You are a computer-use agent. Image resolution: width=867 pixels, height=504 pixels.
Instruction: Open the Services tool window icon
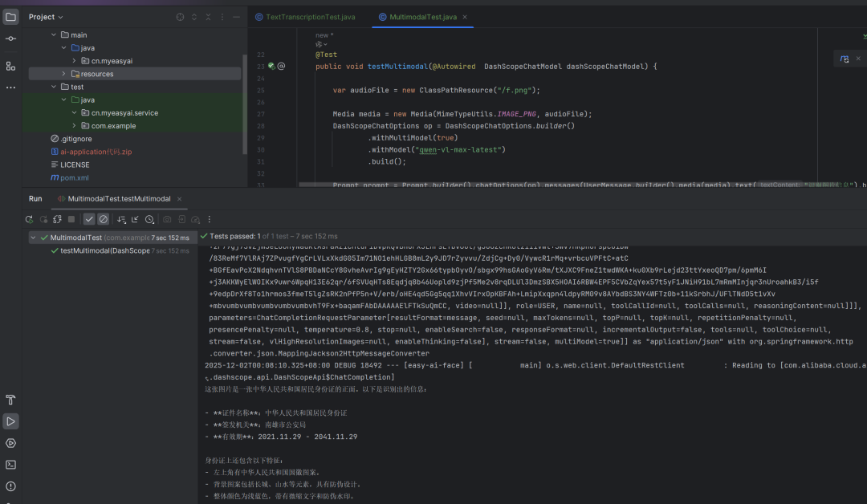click(x=10, y=443)
